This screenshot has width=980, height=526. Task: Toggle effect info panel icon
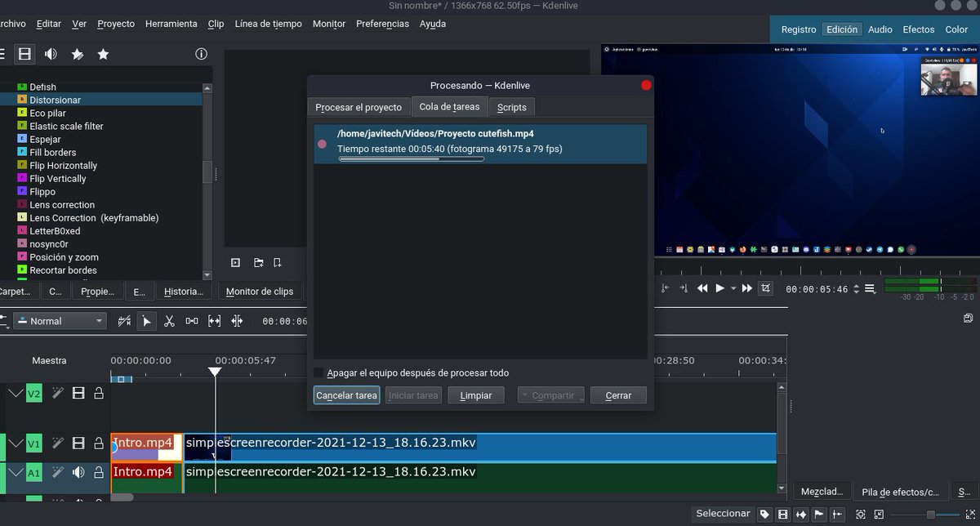pos(201,54)
